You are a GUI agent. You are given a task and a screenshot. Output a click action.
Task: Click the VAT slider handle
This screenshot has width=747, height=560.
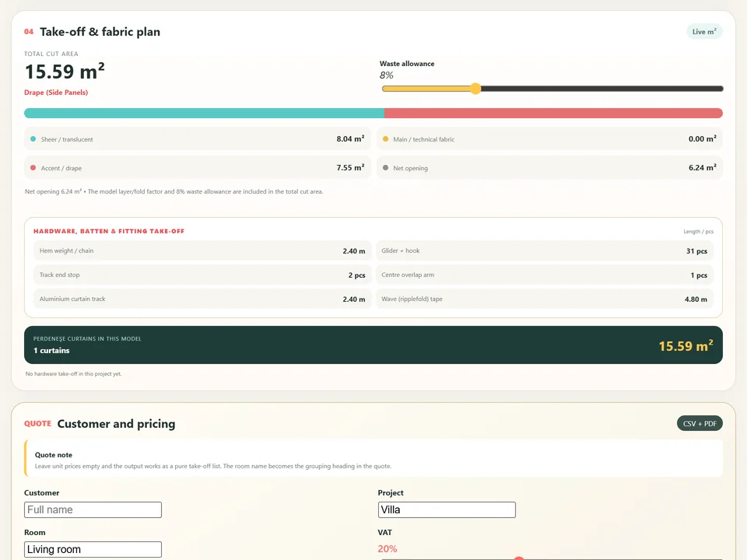pos(519,558)
